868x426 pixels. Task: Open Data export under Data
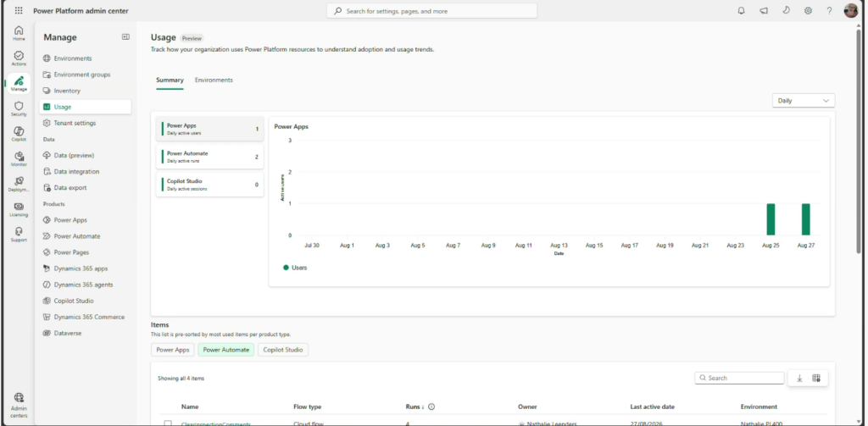click(x=86, y=187)
